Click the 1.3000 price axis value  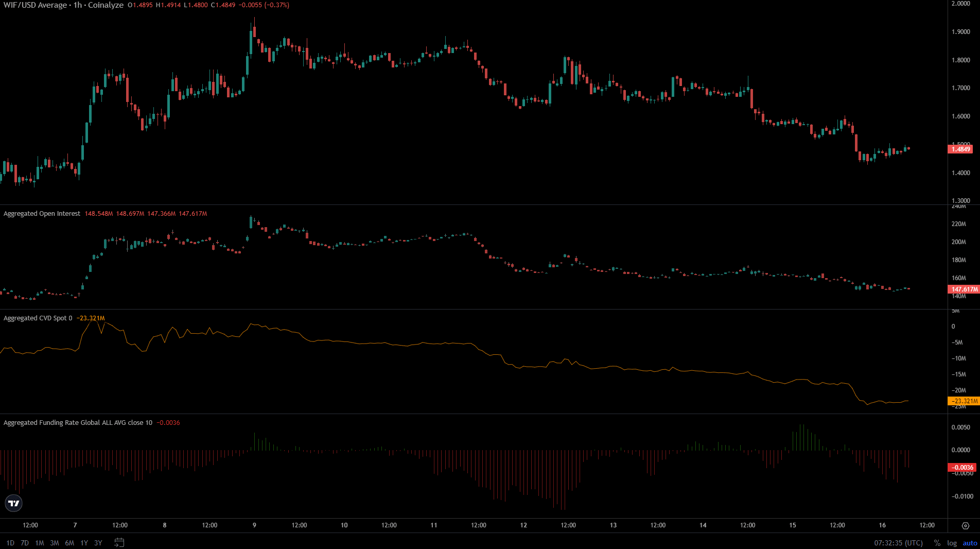tap(961, 201)
